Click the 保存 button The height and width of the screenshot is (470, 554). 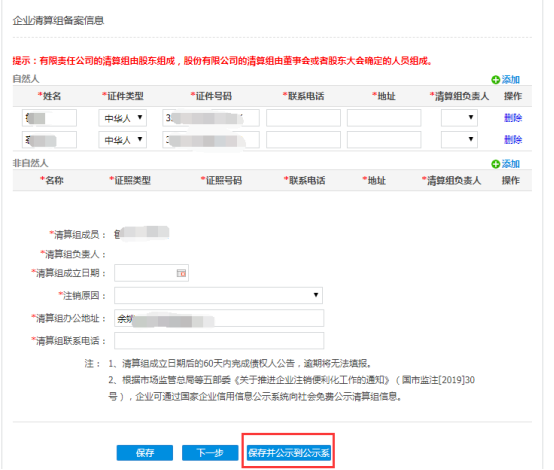(145, 453)
